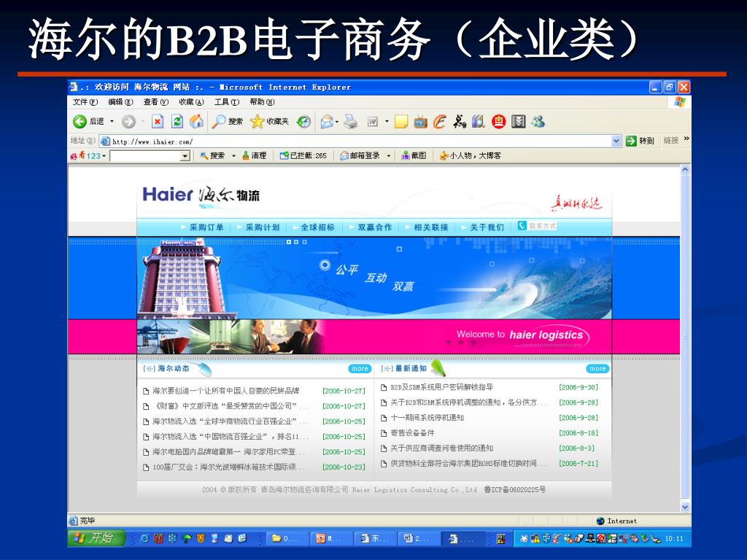Open the 收藏(A) menu
This screenshot has width=747, height=560.
(x=192, y=102)
